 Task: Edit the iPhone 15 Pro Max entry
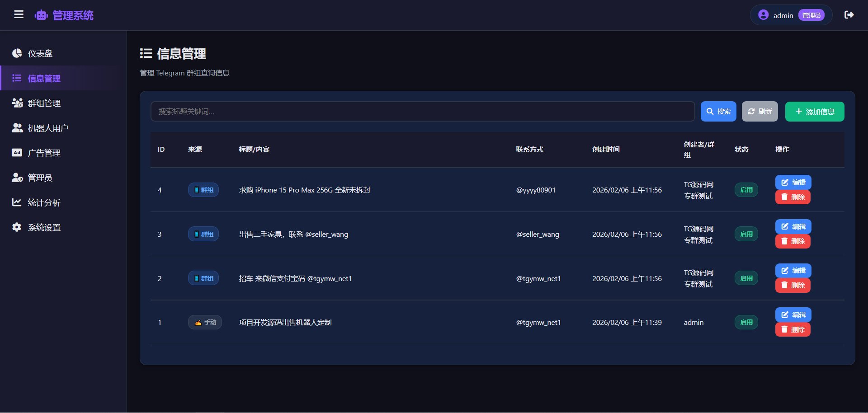793,183
